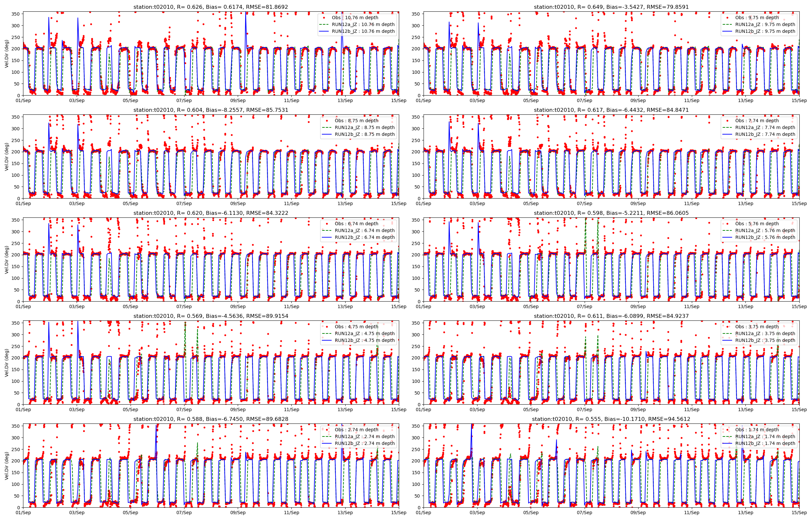Select the 'Obs : 7.74 m depth' legend label
812x520 pixels.
[x=757, y=121]
